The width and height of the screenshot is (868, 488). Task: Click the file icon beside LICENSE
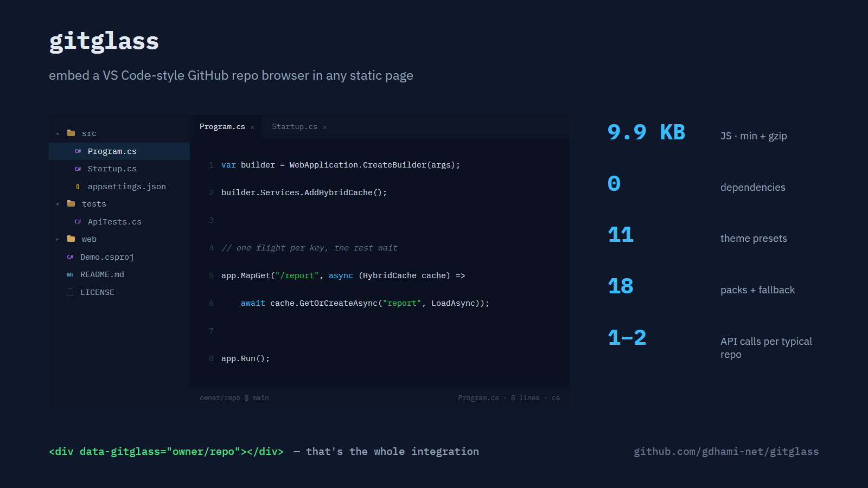[70, 292]
